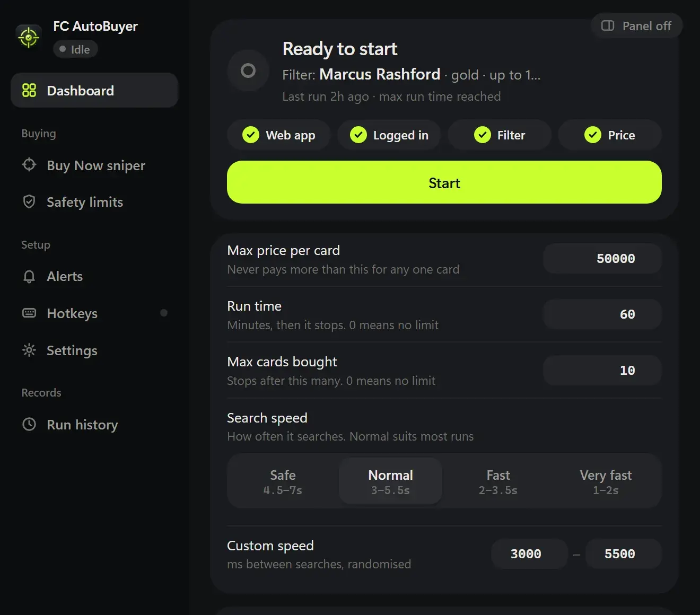Click the Panel off layout icon
700x615 pixels.
pos(608,25)
